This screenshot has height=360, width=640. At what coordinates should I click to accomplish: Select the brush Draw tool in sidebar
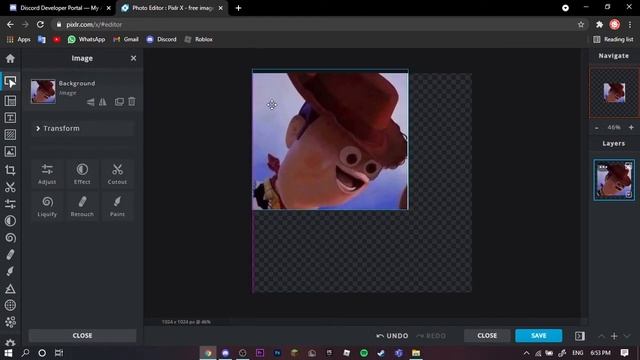[x=10, y=271]
